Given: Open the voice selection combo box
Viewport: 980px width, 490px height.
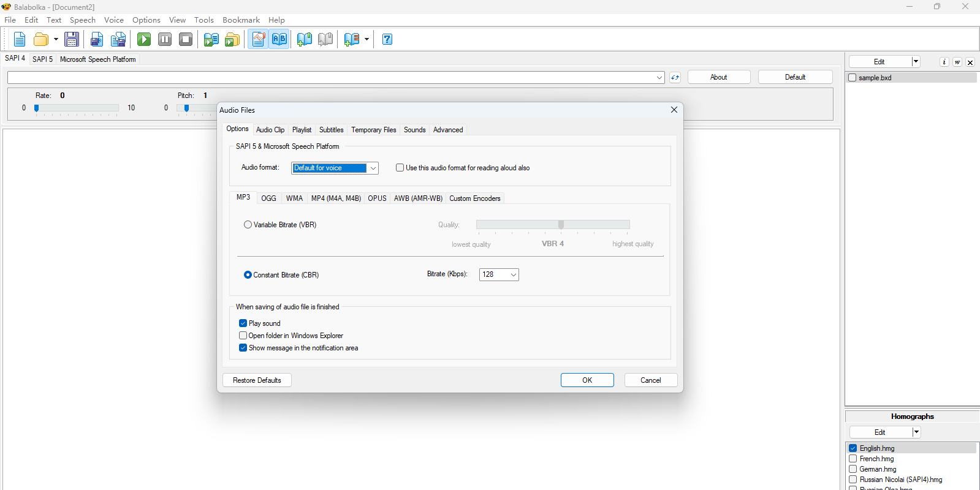Looking at the screenshot, I should pyautogui.click(x=659, y=78).
